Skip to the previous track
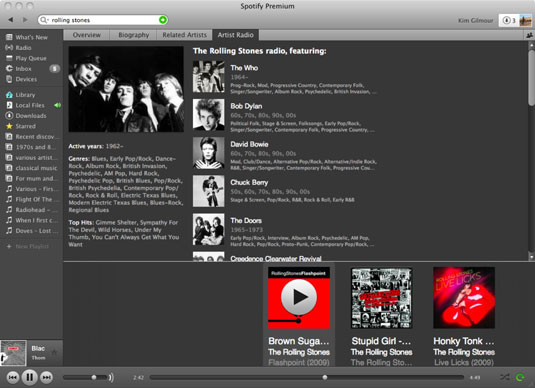This screenshot has width=535, height=388. point(13,377)
